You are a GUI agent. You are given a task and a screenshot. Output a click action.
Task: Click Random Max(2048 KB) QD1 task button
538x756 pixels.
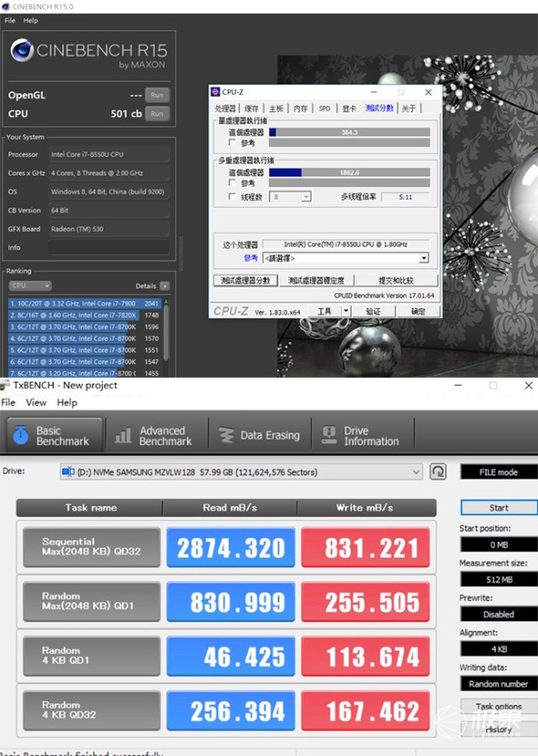pos(92,601)
